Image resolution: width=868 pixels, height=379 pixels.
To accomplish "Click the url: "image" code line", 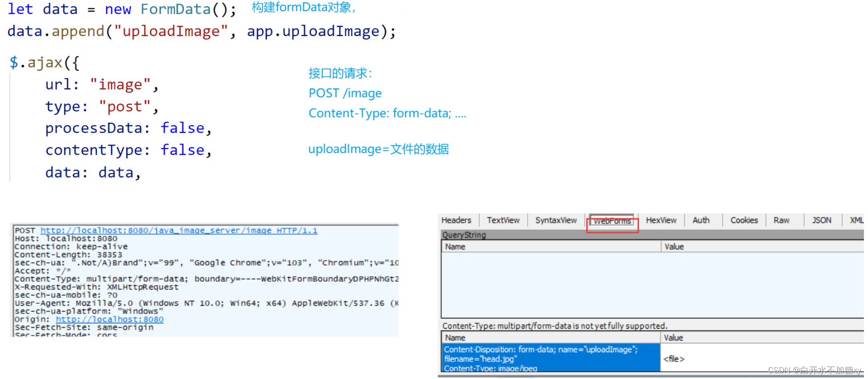I will (x=102, y=85).
